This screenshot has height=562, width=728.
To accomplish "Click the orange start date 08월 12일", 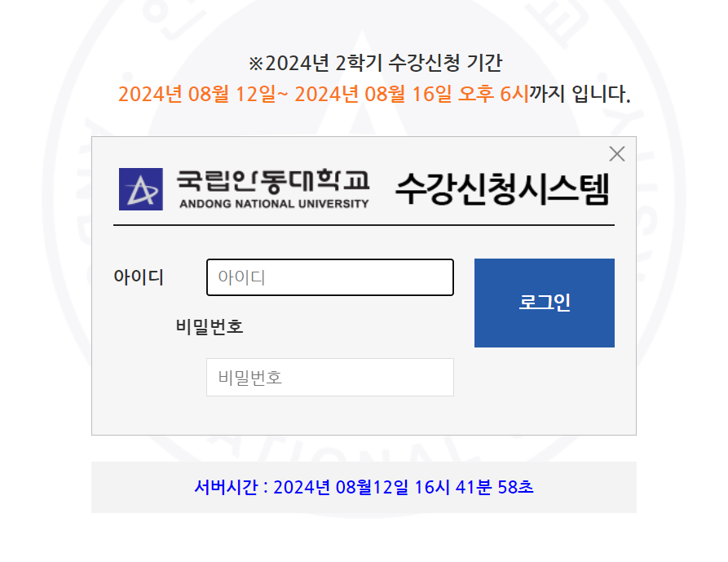I will click(x=232, y=94).
